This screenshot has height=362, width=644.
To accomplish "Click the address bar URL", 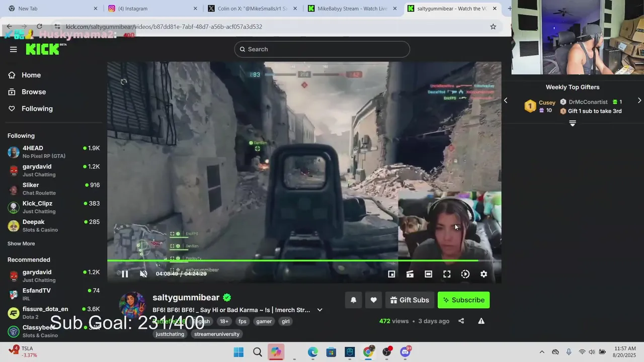I will point(164,27).
